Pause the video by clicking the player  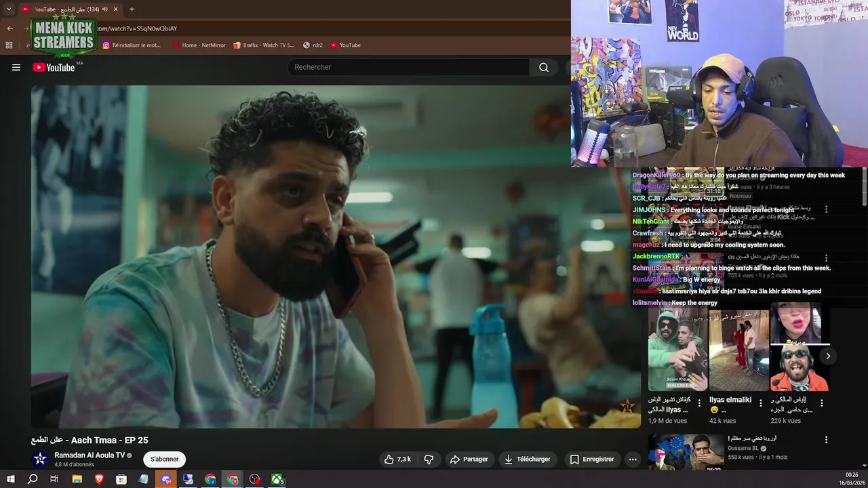click(336, 256)
